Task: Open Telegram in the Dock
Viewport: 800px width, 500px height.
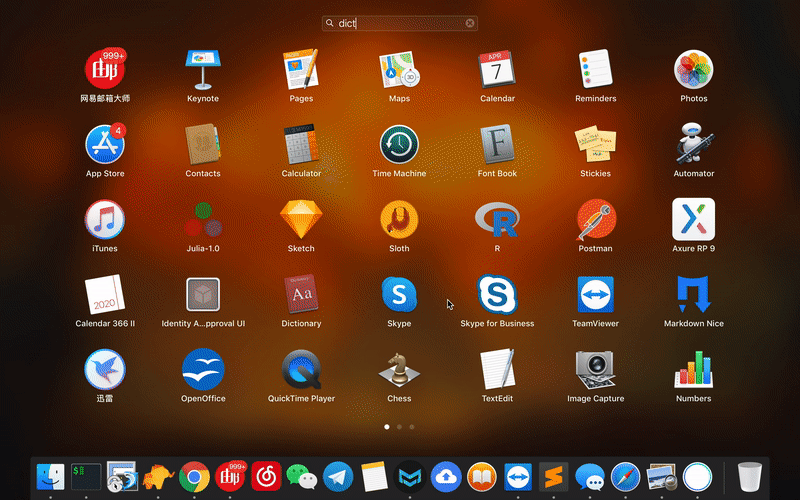Action: pos(338,477)
